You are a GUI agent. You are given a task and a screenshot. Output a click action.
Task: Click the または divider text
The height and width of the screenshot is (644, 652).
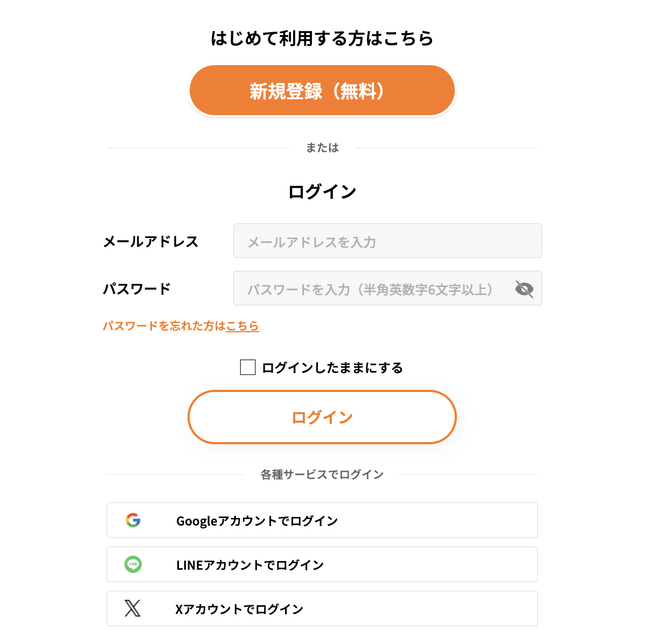[x=322, y=148]
